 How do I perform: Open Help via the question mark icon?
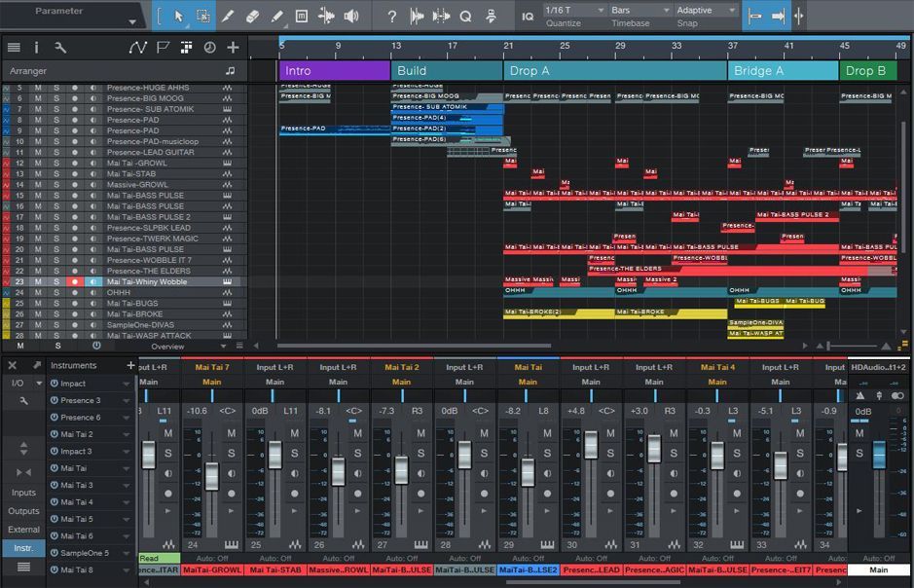click(392, 15)
